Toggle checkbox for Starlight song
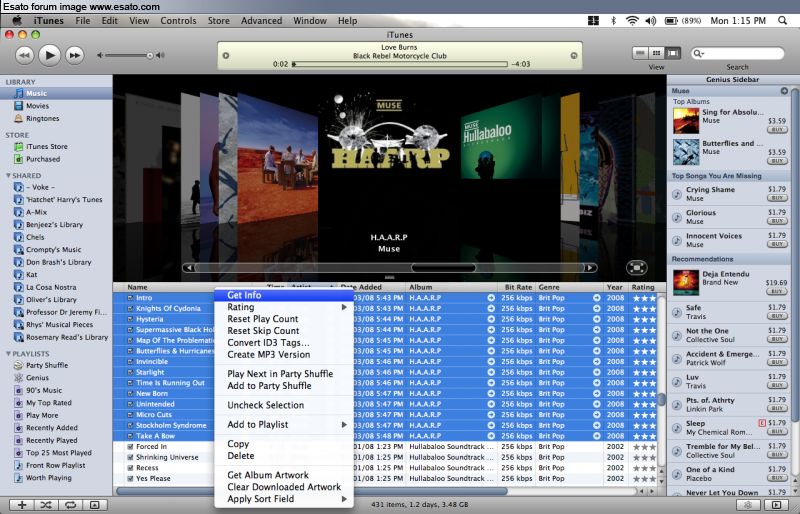 coord(130,372)
